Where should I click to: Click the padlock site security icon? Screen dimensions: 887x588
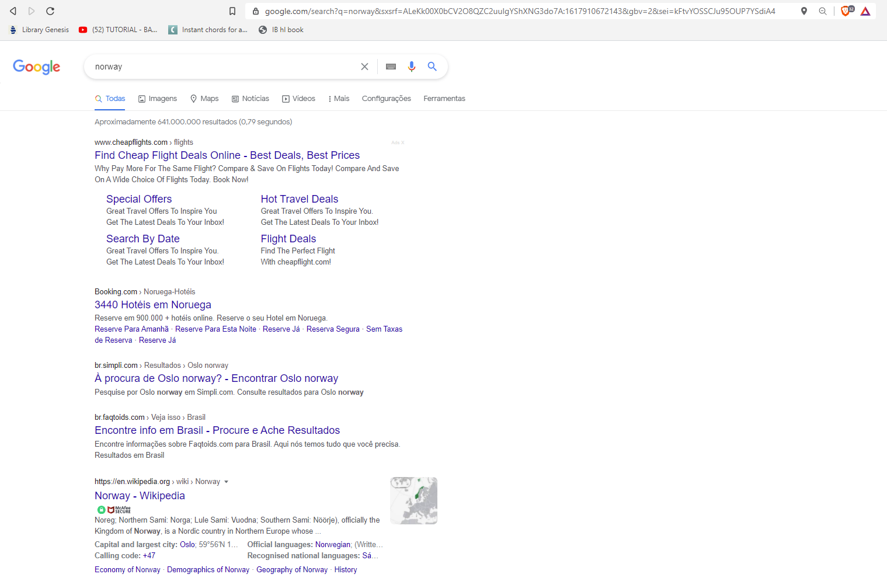pos(256,11)
